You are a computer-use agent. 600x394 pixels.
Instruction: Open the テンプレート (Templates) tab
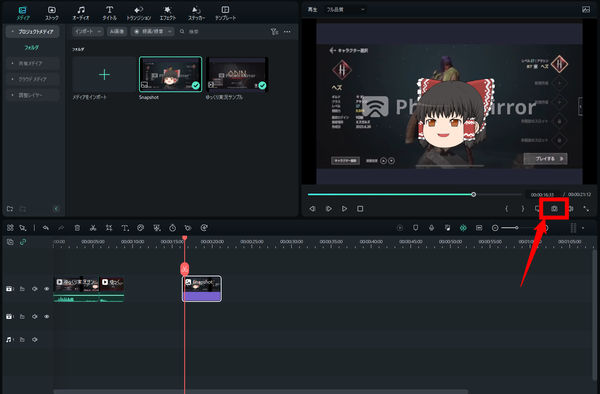[225, 13]
